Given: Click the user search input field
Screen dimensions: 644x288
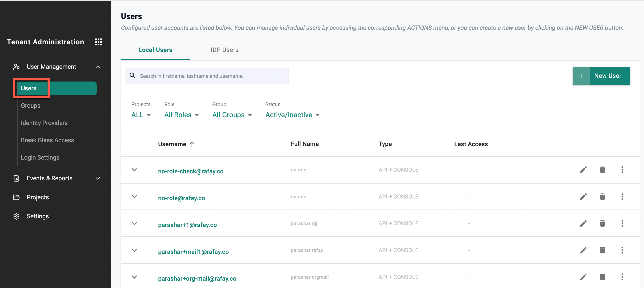Looking at the screenshot, I should tap(212, 76).
